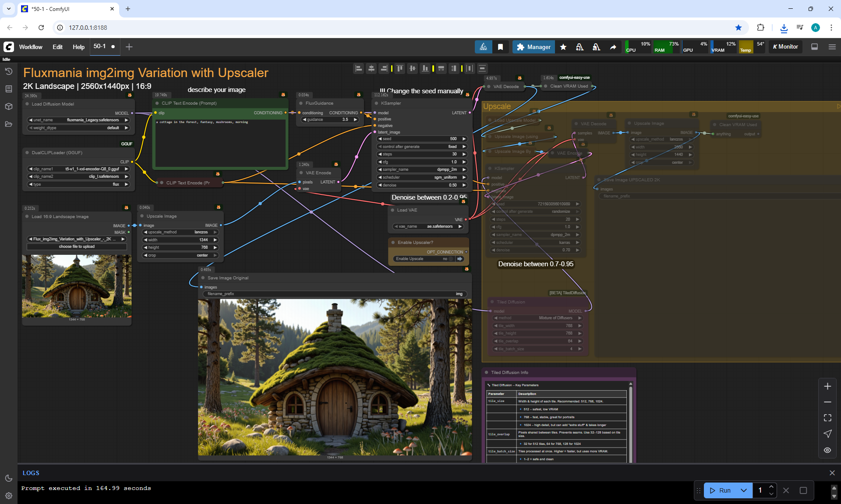Viewport: 841px width, 504px height.
Task: Click the Tiled Diffusion Info scrollbar
Action: [631, 420]
